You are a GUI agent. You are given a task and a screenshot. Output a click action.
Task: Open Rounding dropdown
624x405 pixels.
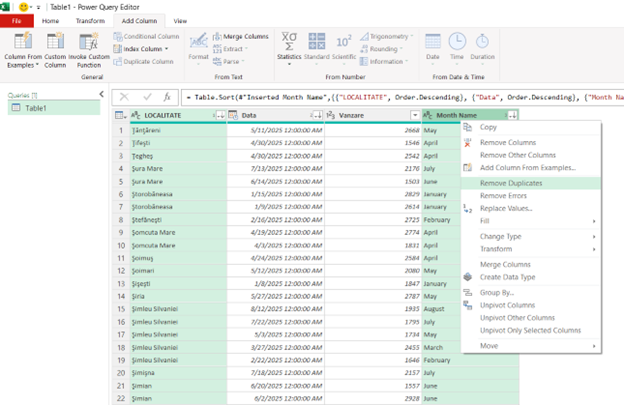(381, 49)
